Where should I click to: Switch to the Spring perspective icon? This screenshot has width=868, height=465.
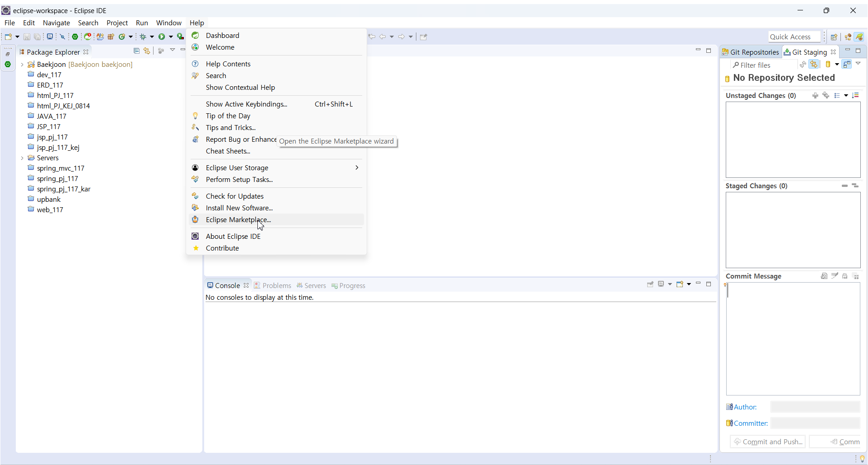click(859, 37)
